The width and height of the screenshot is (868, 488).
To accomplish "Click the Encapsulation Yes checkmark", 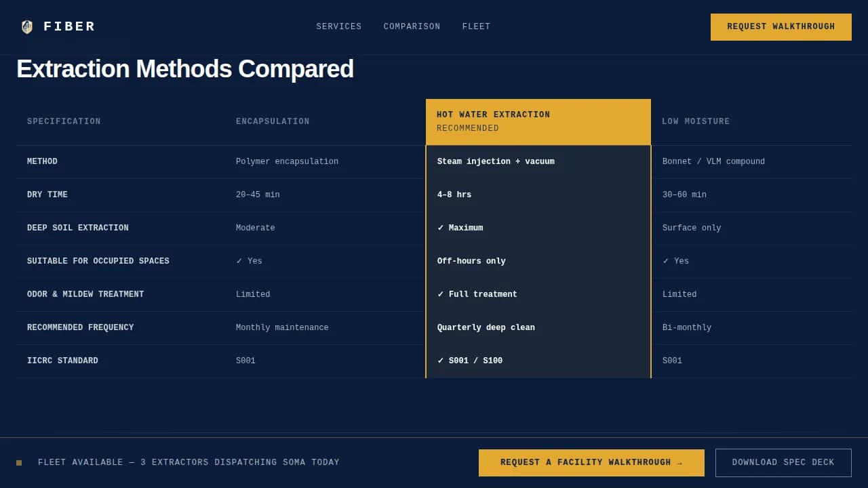I will tap(239, 262).
